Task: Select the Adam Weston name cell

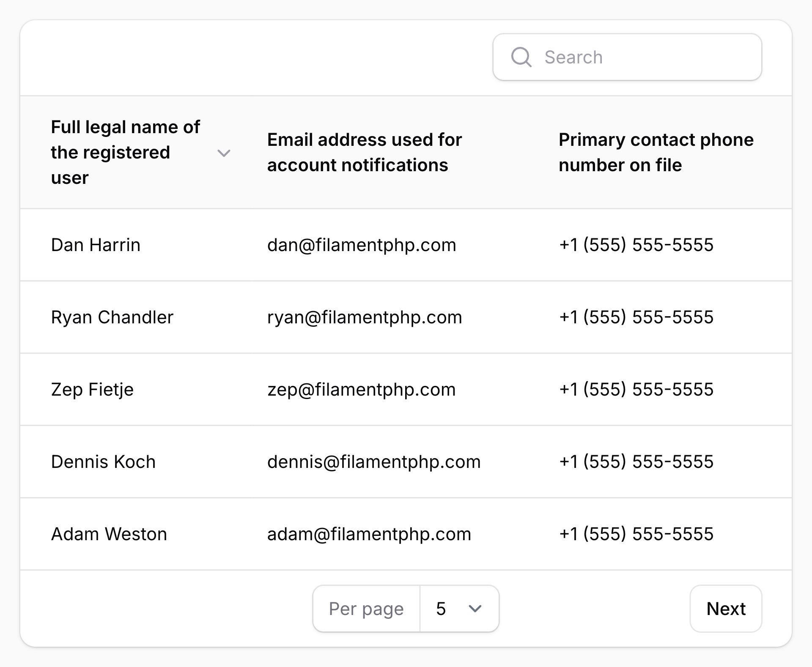Action: pos(109,534)
